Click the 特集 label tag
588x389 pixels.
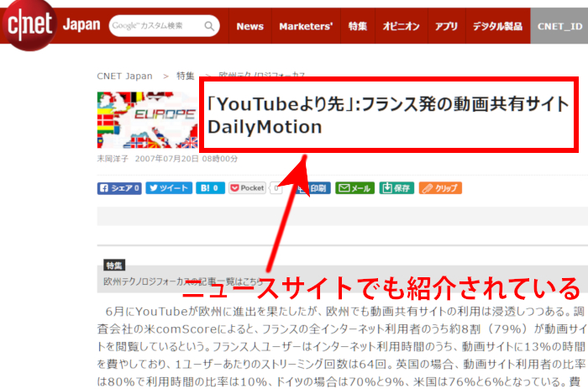114,265
